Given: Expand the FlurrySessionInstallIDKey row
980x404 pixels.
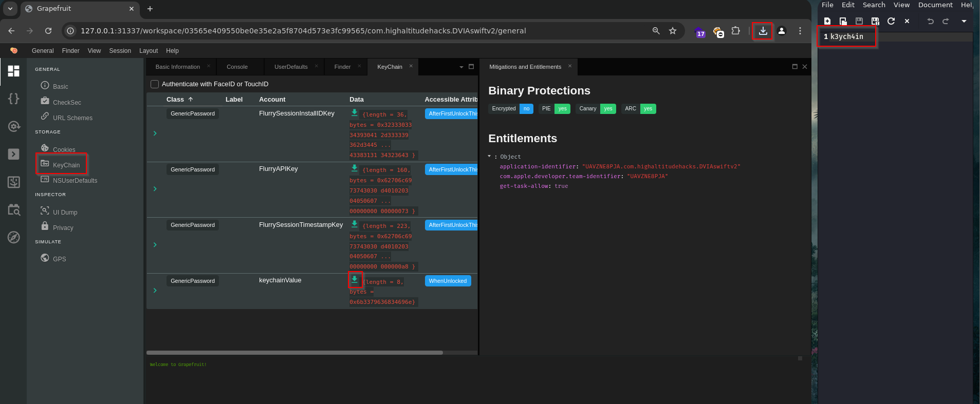Looking at the screenshot, I should click(155, 133).
